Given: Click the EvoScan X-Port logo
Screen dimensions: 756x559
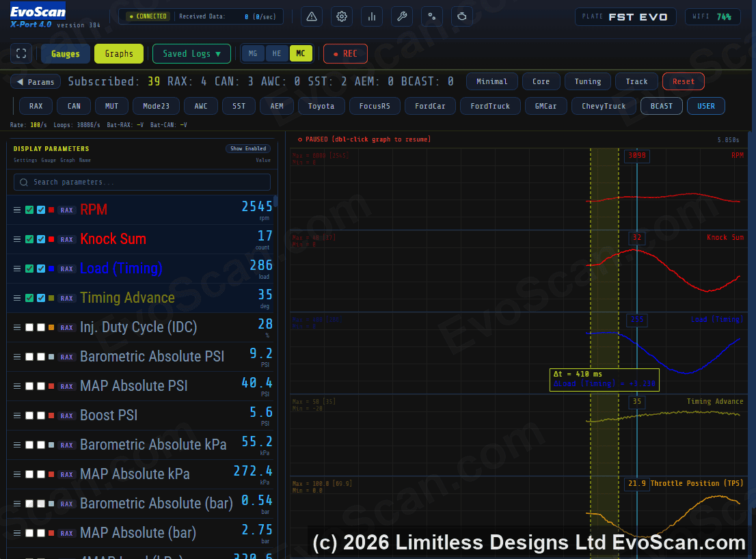Looking at the screenshot, I should point(38,16).
